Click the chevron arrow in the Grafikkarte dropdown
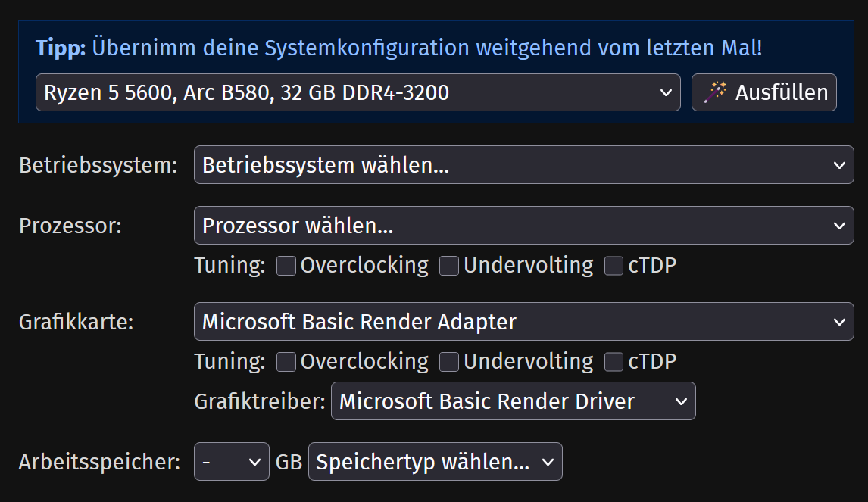The height and width of the screenshot is (502, 868). pos(839,322)
